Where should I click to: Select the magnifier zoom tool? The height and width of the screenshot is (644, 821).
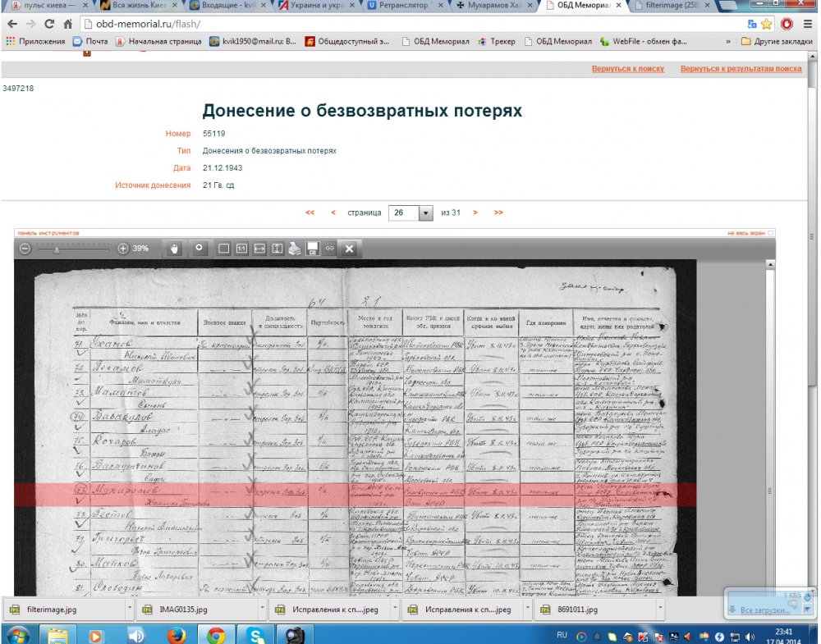point(198,249)
